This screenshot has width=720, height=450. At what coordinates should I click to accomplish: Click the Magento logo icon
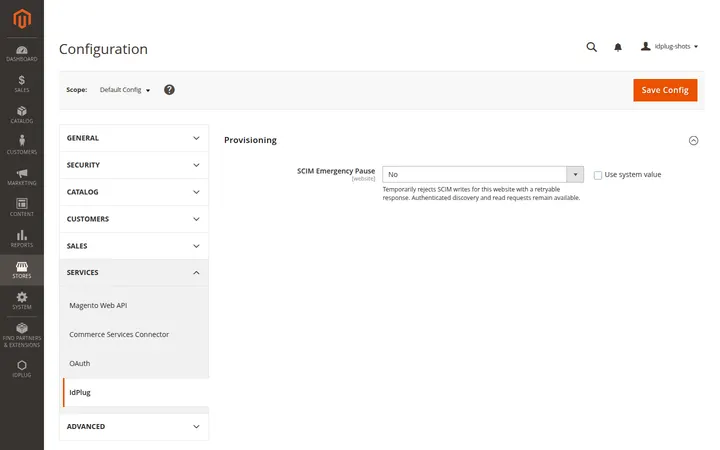(22, 19)
